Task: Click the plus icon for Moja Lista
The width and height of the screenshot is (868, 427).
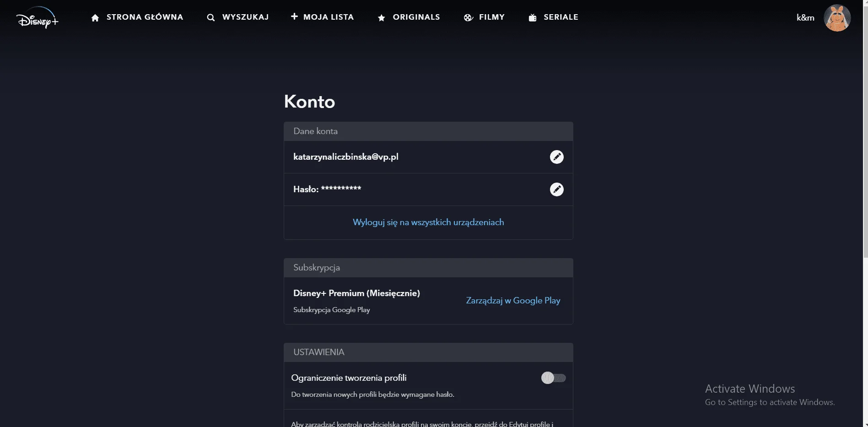Action: tap(294, 16)
